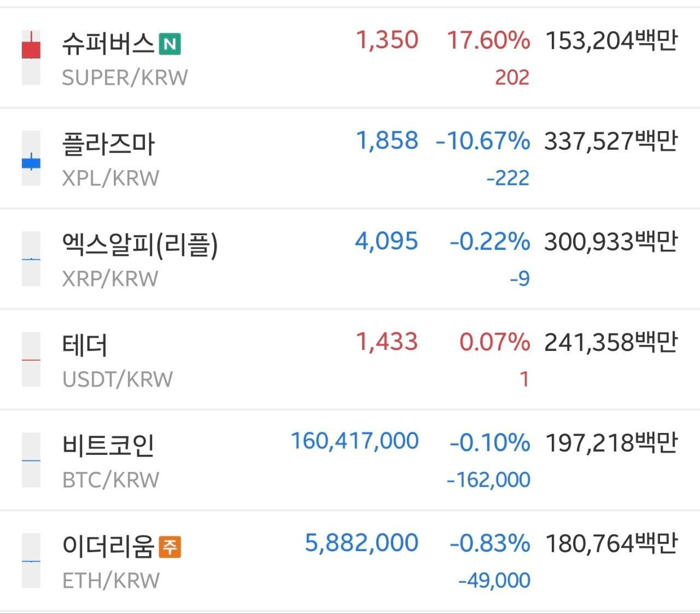Open the 비트코인 market detail
This screenshot has height=614, width=700.
(350, 460)
